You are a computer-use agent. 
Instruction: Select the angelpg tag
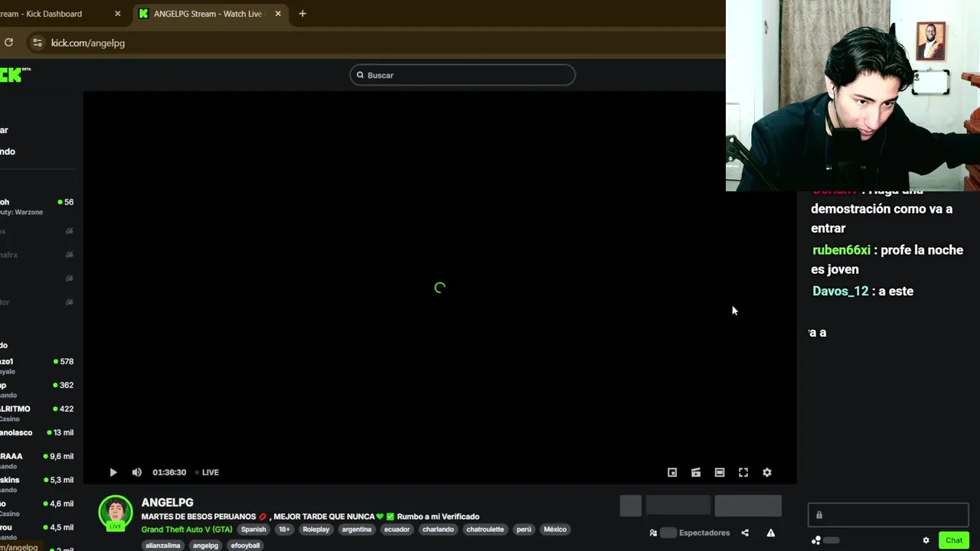point(205,546)
